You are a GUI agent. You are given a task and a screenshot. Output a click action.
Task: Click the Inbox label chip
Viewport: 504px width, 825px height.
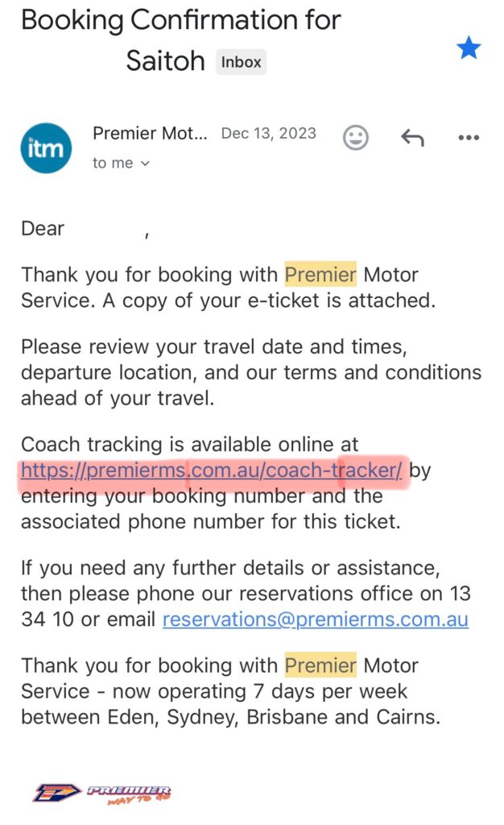coord(242,61)
